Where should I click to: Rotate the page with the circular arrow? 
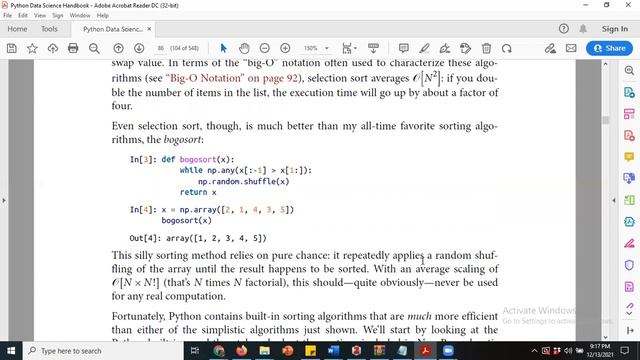click(x=507, y=49)
